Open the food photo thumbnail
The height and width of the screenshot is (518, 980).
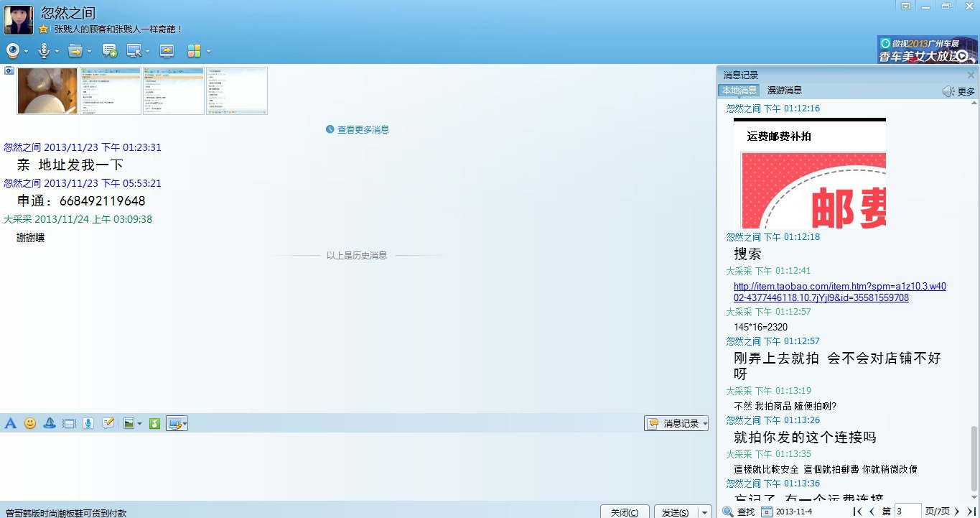pyautogui.click(x=47, y=91)
